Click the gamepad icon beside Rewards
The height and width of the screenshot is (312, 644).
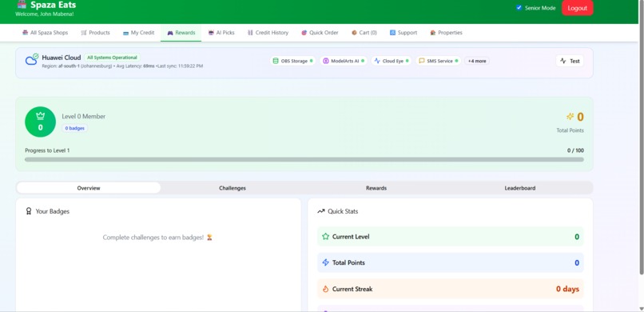pos(170,33)
